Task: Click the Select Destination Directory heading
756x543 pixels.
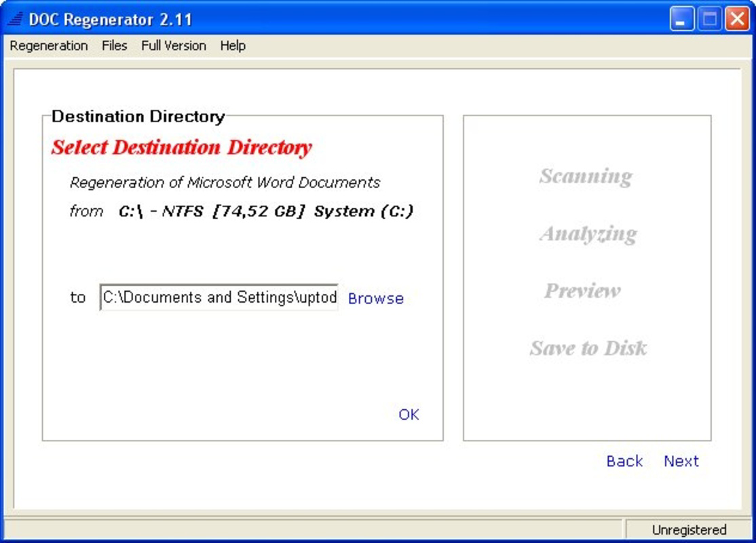Action: point(181,146)
